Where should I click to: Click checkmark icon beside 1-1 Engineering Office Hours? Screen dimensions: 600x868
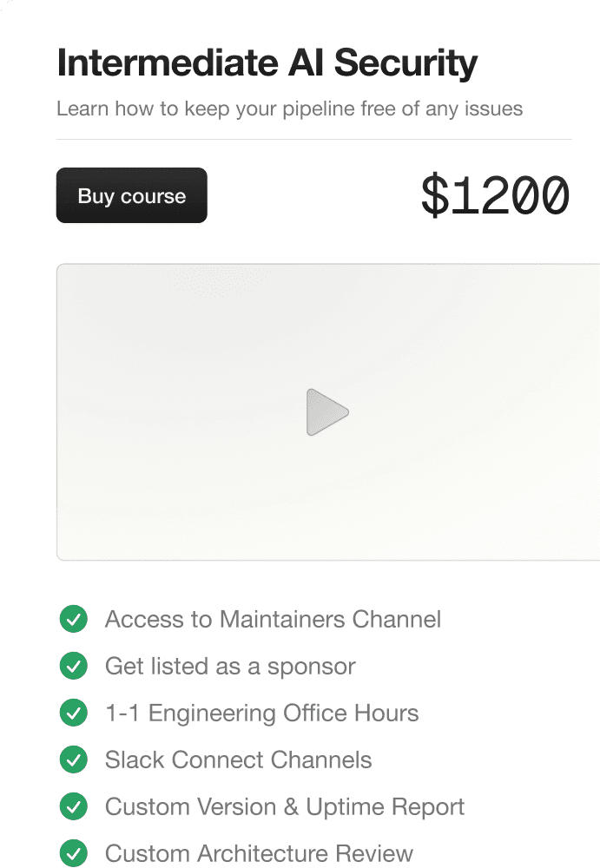(x=73, y=713)
